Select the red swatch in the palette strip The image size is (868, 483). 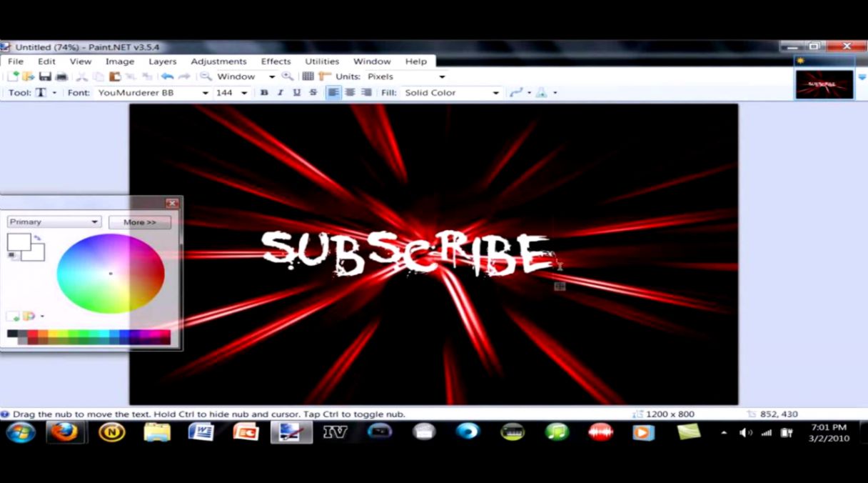click(32, 333)
